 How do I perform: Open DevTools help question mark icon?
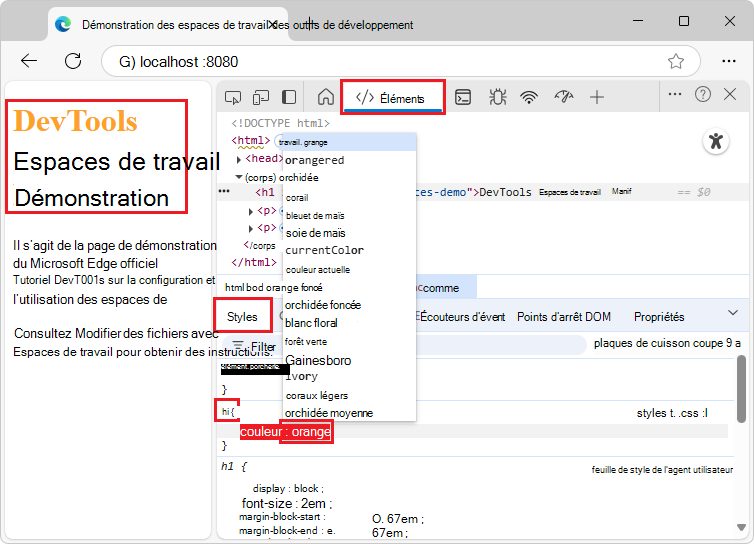point(703,94)
